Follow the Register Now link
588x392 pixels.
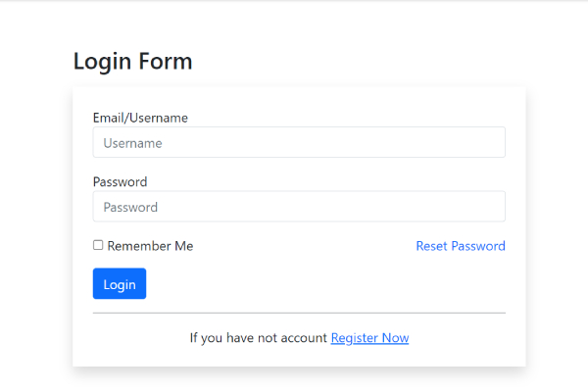tap(369, 337)
